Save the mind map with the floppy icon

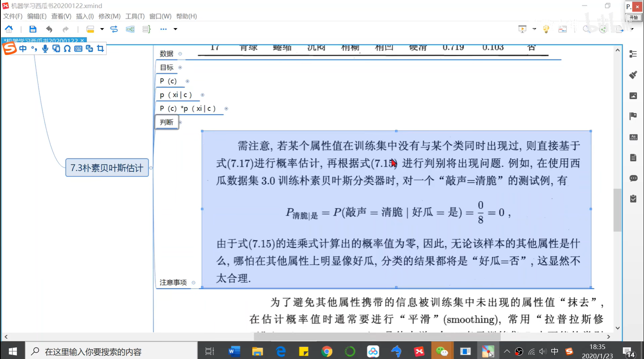[33, 29]
